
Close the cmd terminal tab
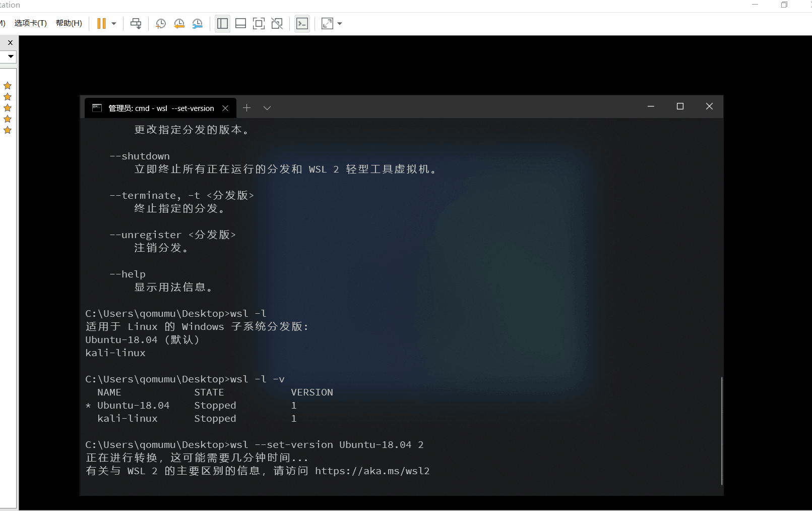(x=225, y=108)
